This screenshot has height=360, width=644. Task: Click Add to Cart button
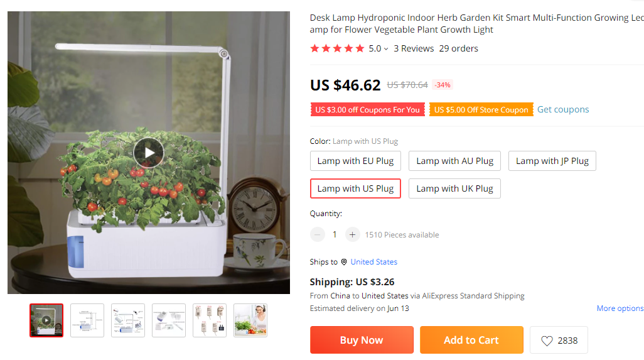pos(471,340)
